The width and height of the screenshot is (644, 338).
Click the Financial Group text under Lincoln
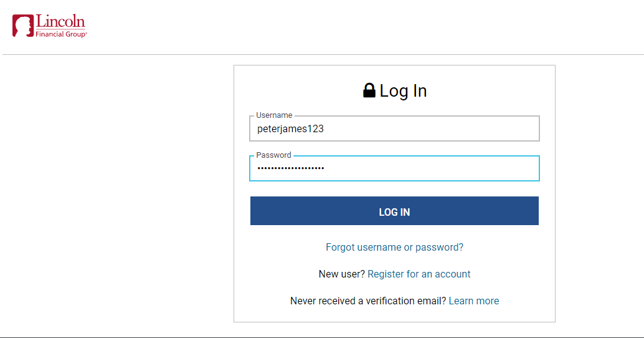tap(61, 35)
